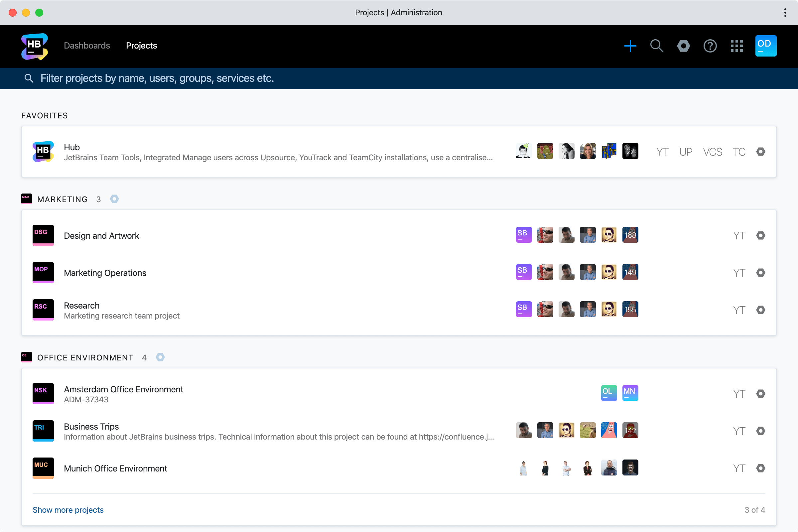Click YT link in Business Trips row
Image resolution: width=798 pixels, height=532 pixels.
click(x=739, y=431)
